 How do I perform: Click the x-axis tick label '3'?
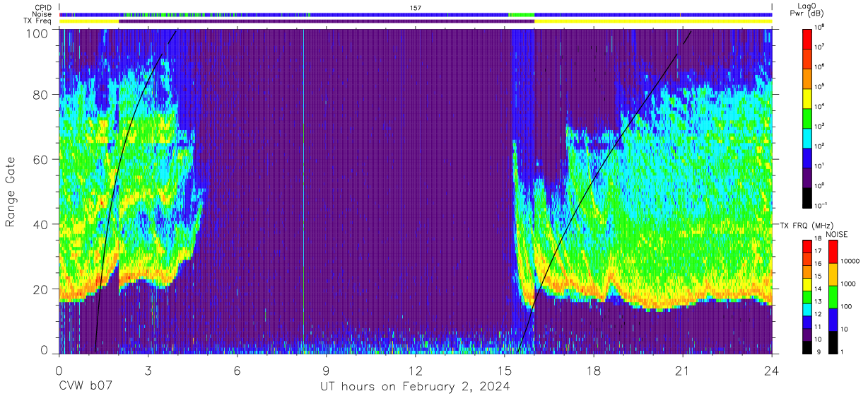(x=148, y=371)
